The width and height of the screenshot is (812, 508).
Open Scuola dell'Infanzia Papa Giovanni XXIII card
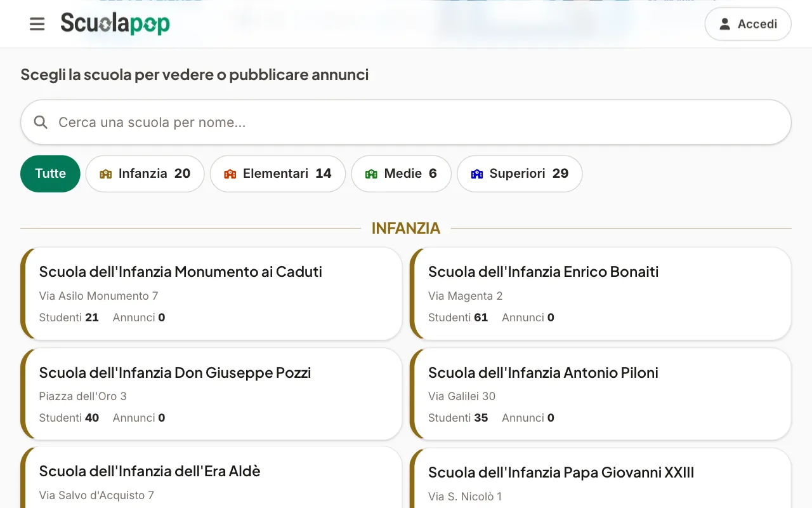601,478
